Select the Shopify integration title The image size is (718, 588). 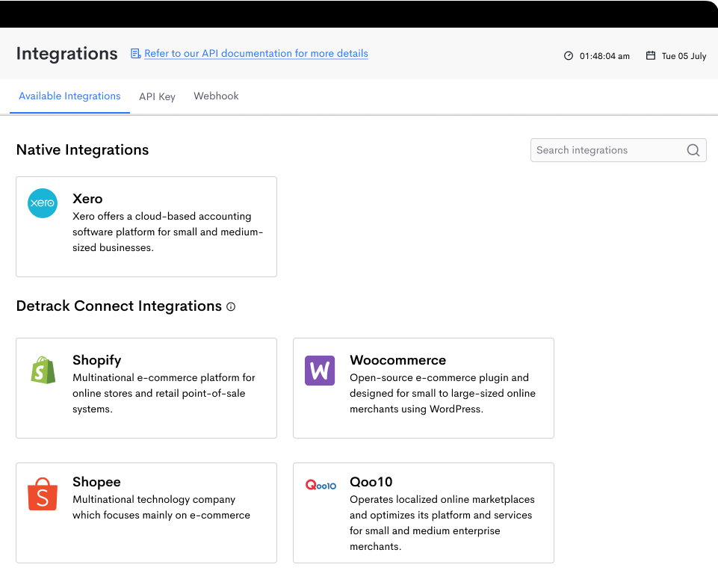point(96,360)
